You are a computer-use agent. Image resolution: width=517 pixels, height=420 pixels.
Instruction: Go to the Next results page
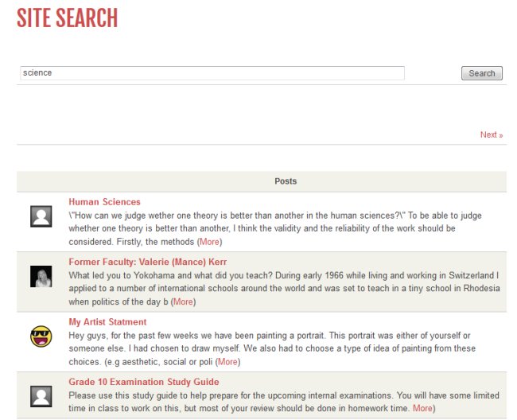tap(492, 135)
